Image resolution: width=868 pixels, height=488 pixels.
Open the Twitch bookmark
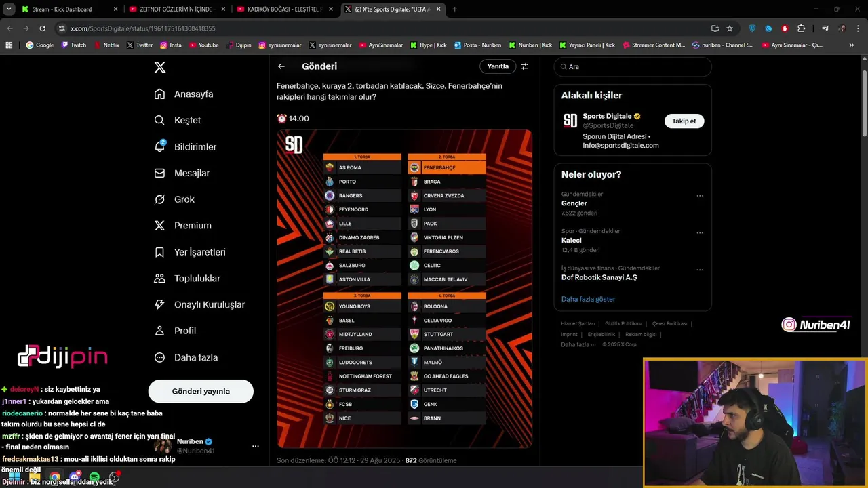[x=74, y=45]
